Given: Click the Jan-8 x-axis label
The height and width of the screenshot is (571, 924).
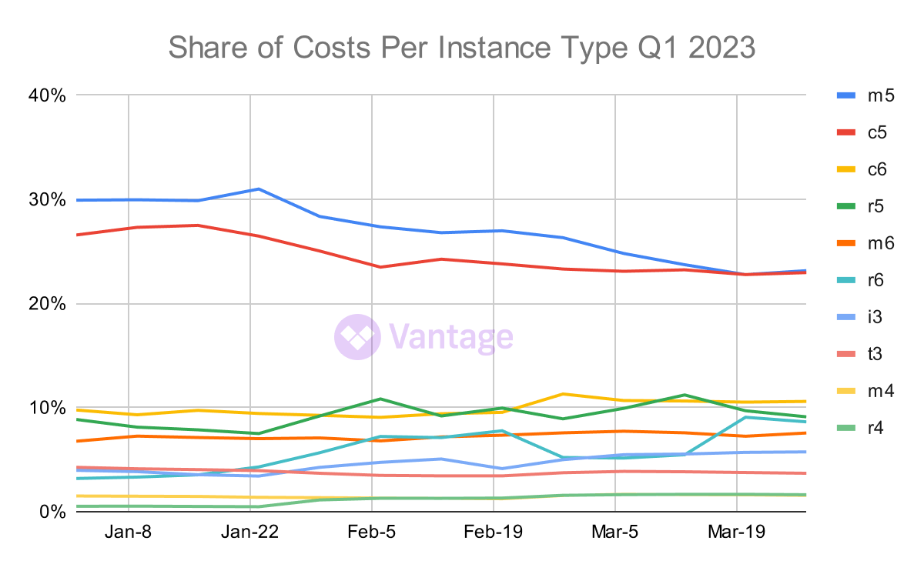Looking at the screenshot, I should pyautogui.click(x=129, y=533).
